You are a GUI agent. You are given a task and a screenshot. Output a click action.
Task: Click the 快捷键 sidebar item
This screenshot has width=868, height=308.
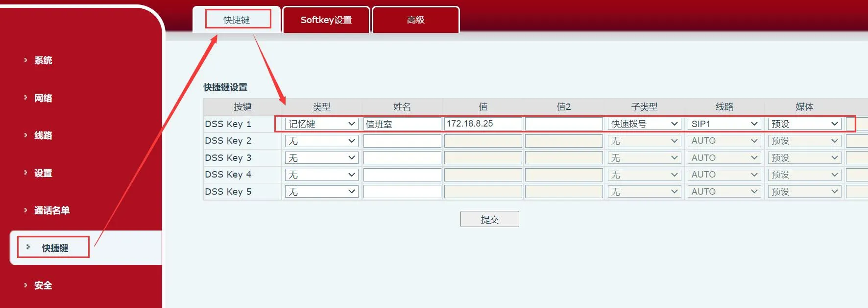pyautogui.click(x=55, y=248)
